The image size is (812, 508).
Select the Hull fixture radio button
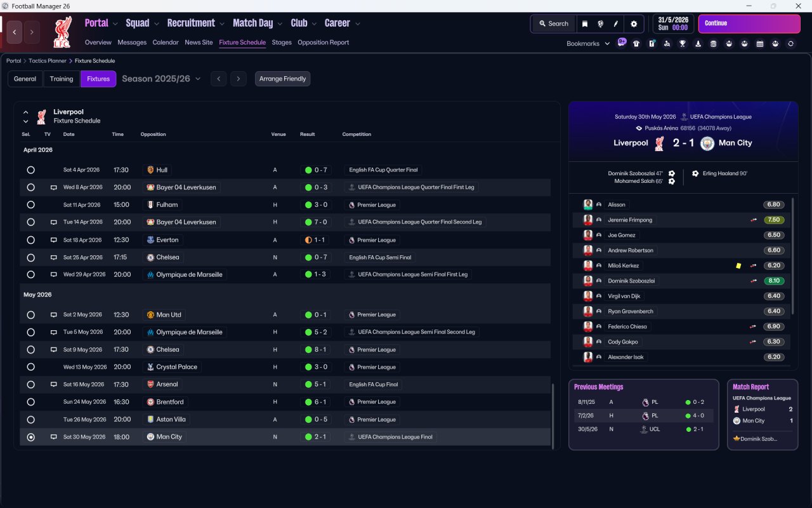click(x=30, y=170)
